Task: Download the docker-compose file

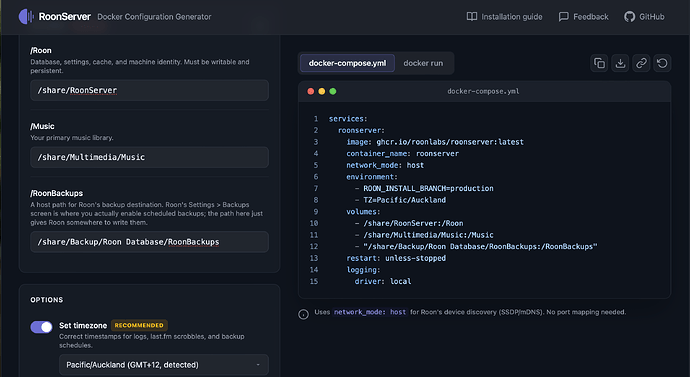Action: (x=620, y=63)
